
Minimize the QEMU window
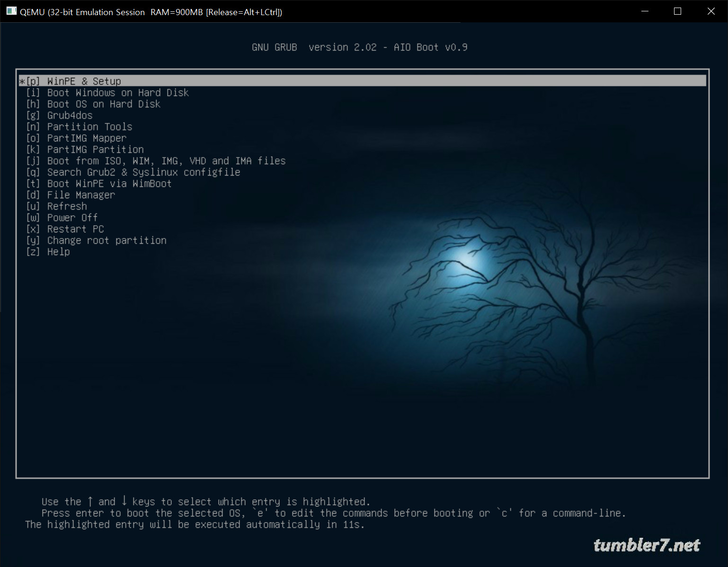645,11
